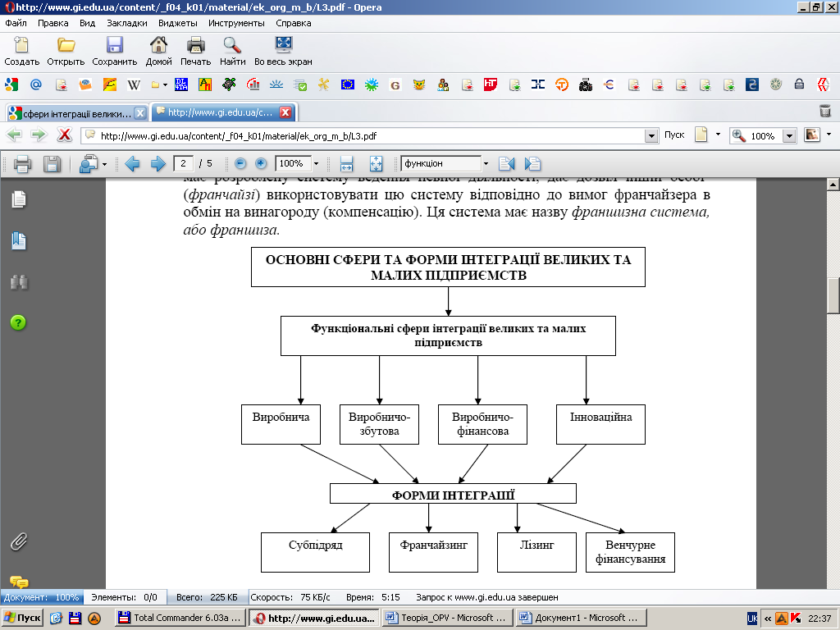
Task: Click the @ mail bookmark icon
Action: (x=36, y=84)
